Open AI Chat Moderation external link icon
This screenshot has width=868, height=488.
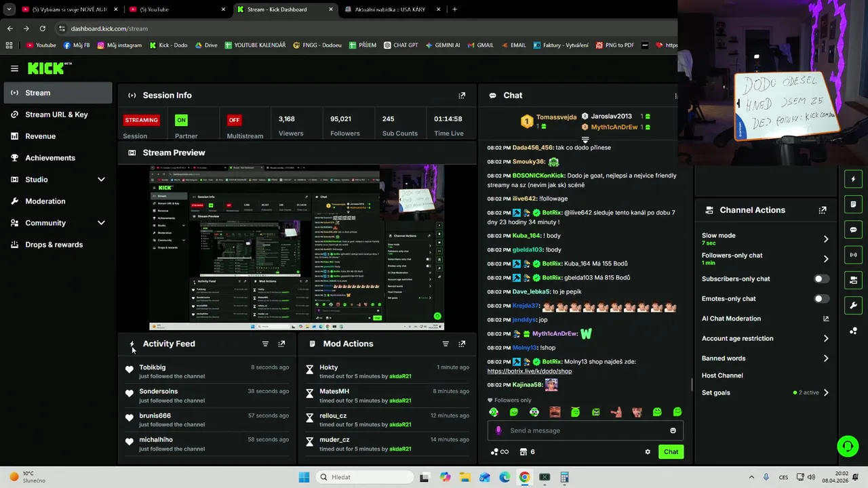pos(826,319)
